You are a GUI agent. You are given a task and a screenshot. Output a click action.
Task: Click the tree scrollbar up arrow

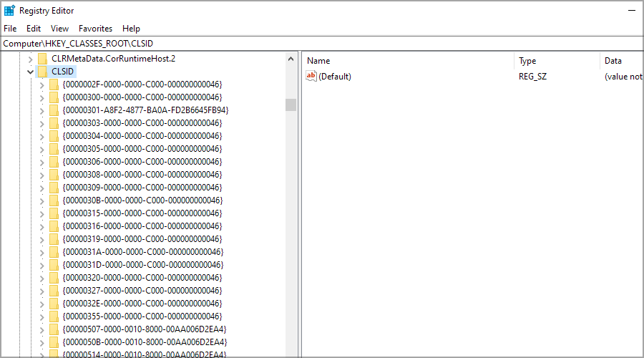pyautogui.click(x=291, y=59)
